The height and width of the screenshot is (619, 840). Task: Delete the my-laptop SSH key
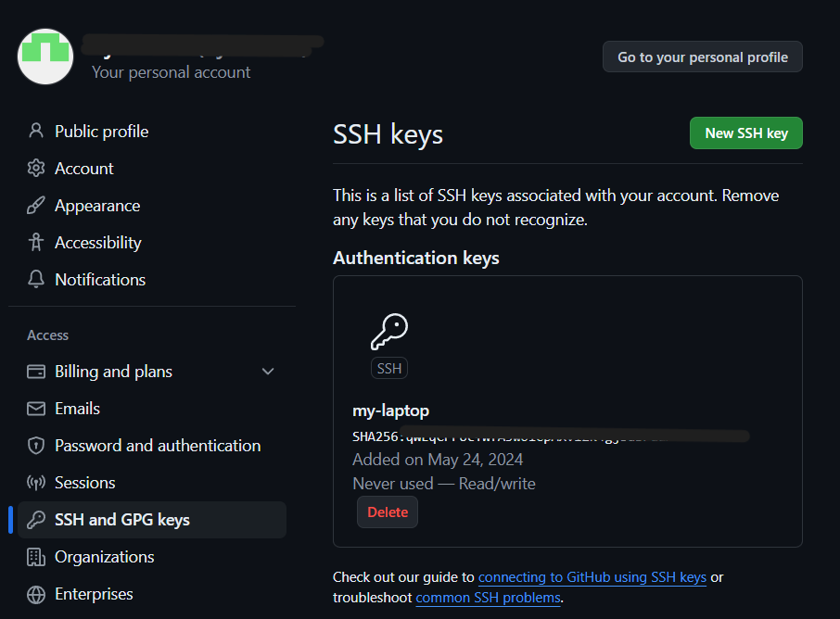387,511
